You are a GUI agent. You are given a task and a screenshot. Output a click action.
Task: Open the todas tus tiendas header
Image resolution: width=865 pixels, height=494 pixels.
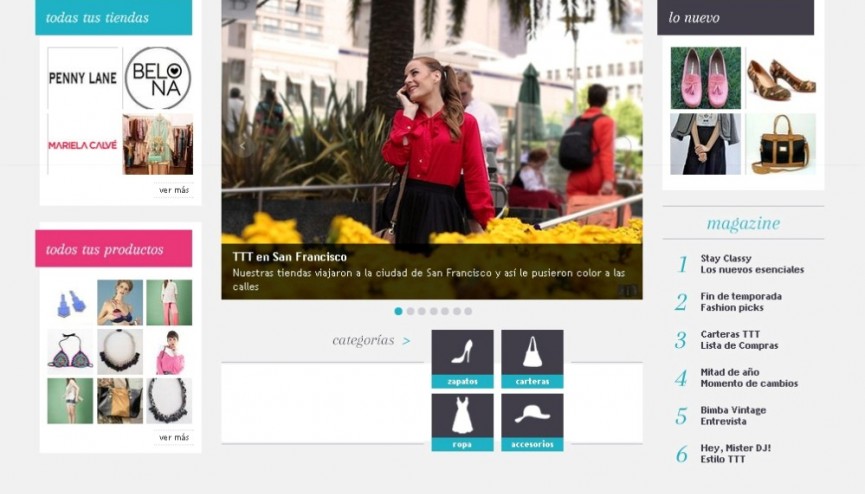pyautogui.click(x=114, y=18)
